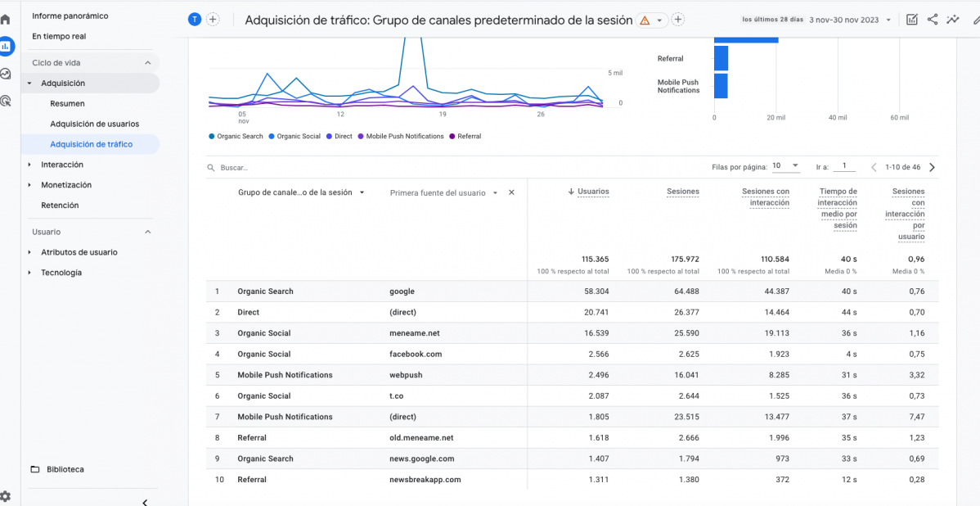Image resolution: width=980 pixels, height=506 pixels.
Task: Open the Advertising icon in the left rail
Action: 5,100
